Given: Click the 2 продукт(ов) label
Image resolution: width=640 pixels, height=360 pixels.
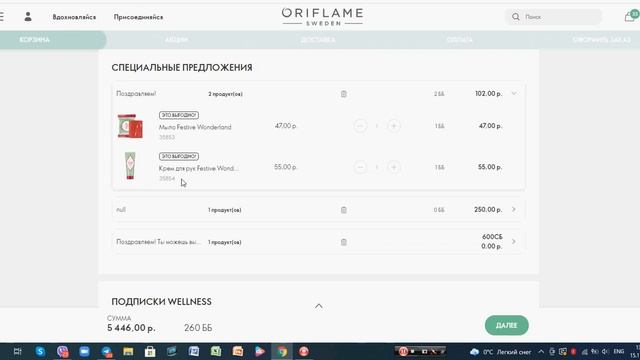Looking at the screenshot, I should [x=225, y=94].
